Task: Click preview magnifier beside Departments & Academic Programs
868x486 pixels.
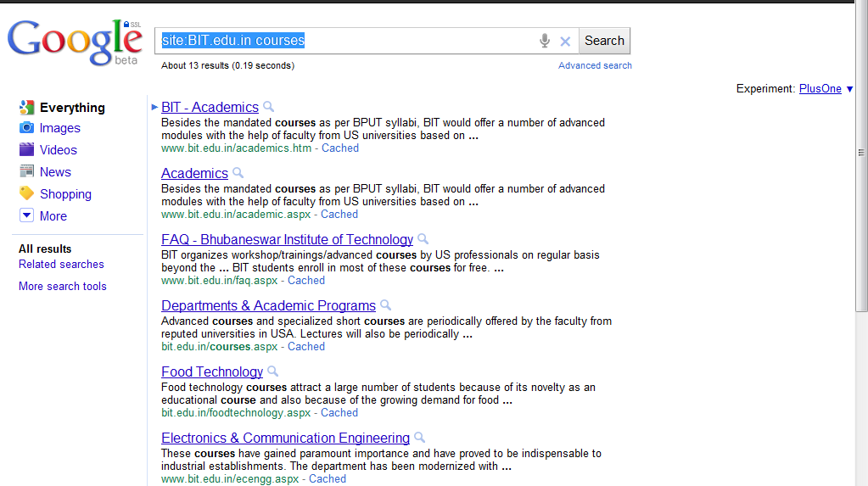Action: (386, 305)
